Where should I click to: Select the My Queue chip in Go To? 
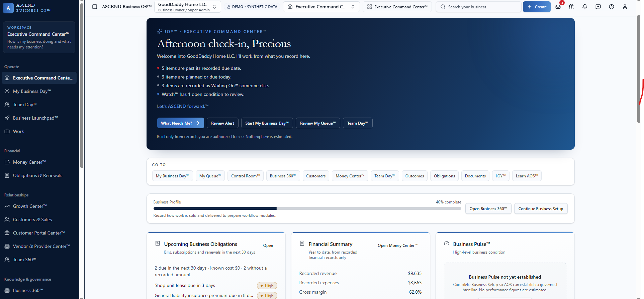(210, 176)
